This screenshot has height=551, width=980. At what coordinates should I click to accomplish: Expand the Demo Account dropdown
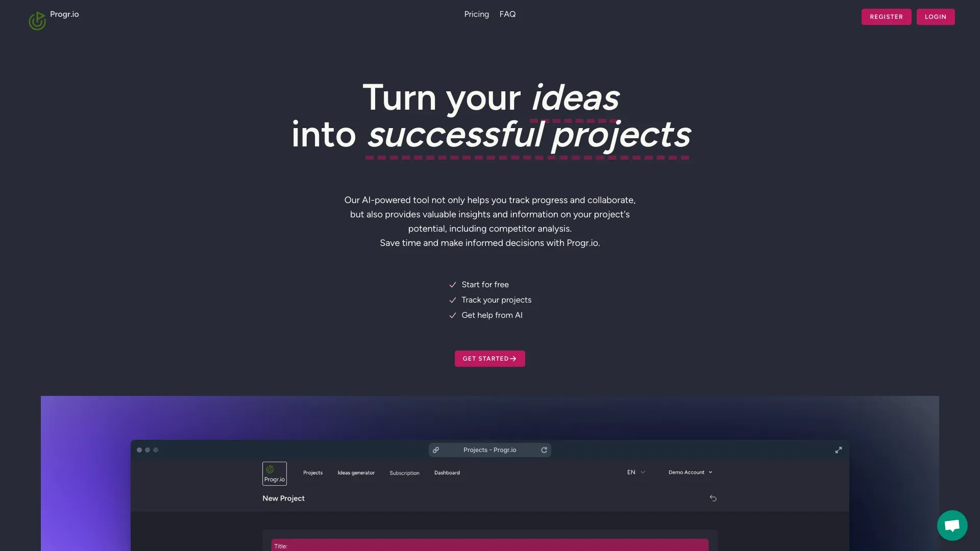[690, 472]
